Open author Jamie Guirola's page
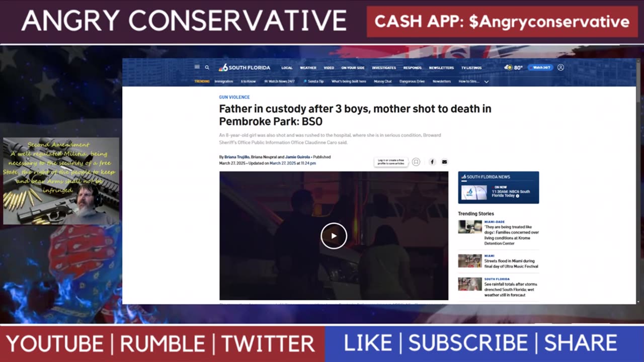 point(297,157)
